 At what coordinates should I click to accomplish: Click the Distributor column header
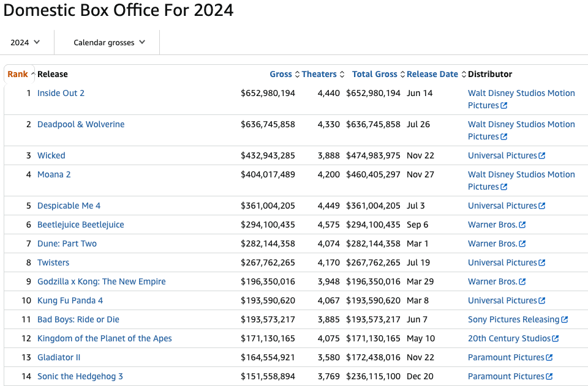tap(490, 74)
